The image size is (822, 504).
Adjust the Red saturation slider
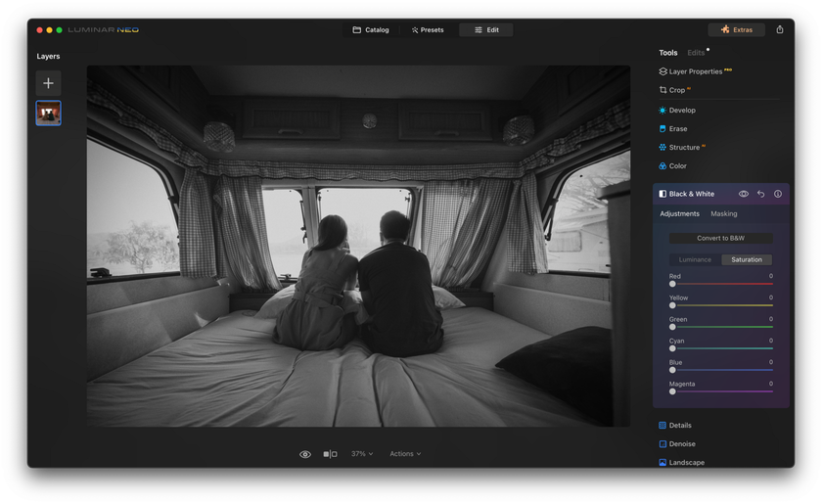coord(722,284)
